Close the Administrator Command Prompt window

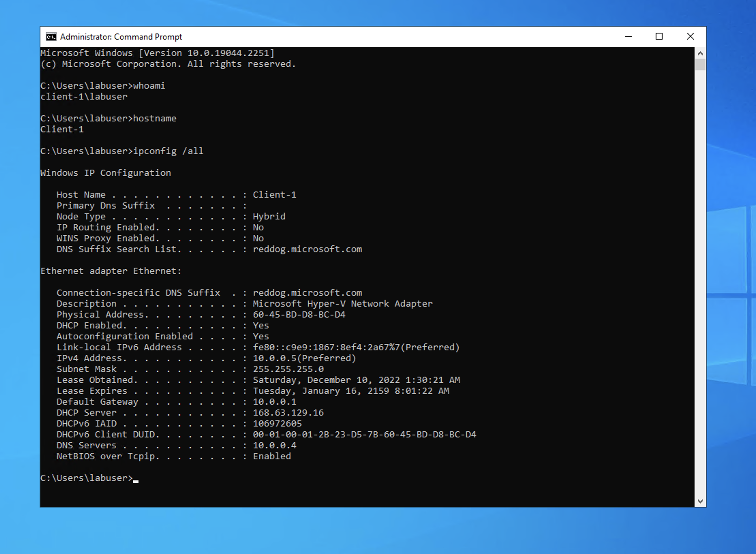point(690,36)
